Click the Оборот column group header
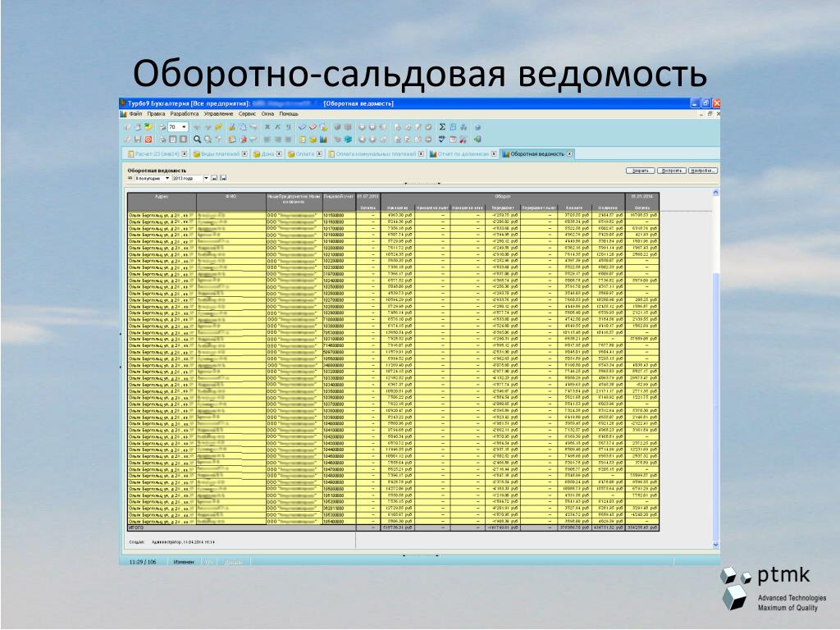 click(x=503, y=197)
